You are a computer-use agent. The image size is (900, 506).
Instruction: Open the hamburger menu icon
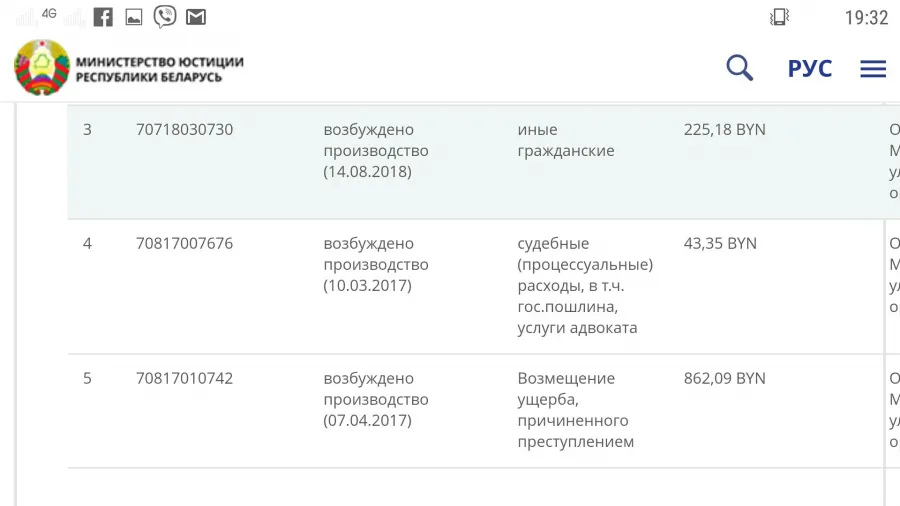pyautogui.click(x=873, y=69)
